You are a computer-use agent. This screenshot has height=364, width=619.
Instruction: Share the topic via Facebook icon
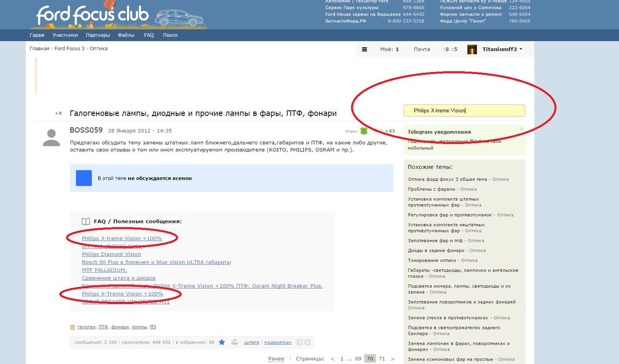click(x=299, y=342)
